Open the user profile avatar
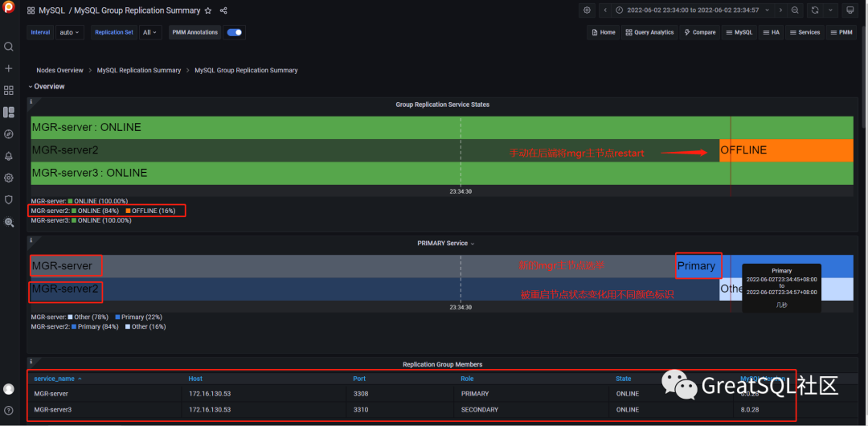 coord(8,389)
